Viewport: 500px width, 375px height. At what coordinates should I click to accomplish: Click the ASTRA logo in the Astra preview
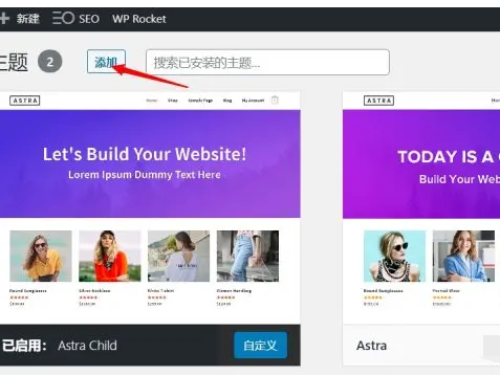click(379, 100)
